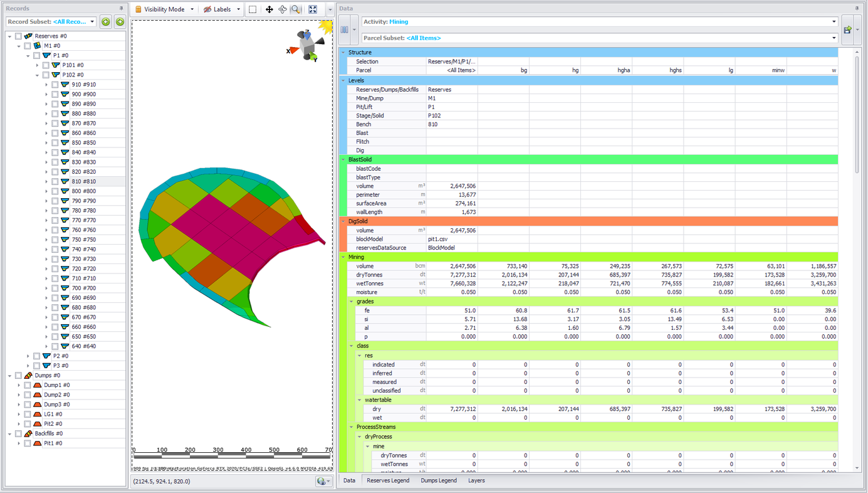This screenshot has width=868, height=493.
Task: Click the zoom-to-extents fit view icon
Action: pos(313,9)
